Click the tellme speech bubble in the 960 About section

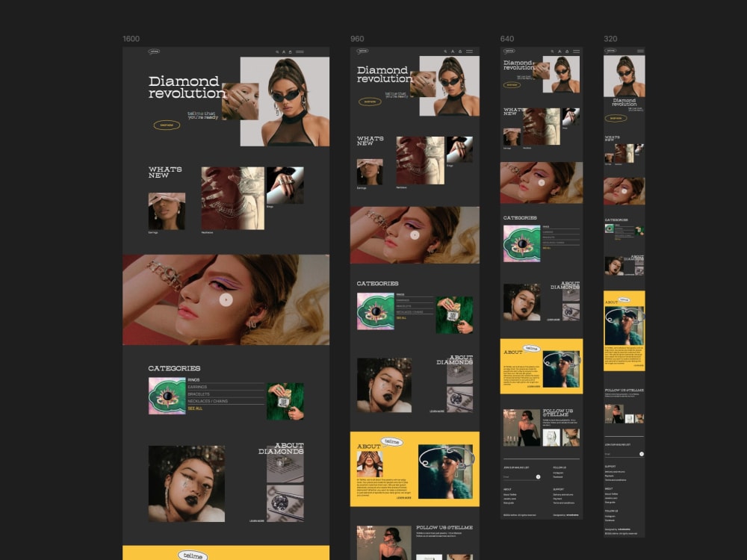391,442
